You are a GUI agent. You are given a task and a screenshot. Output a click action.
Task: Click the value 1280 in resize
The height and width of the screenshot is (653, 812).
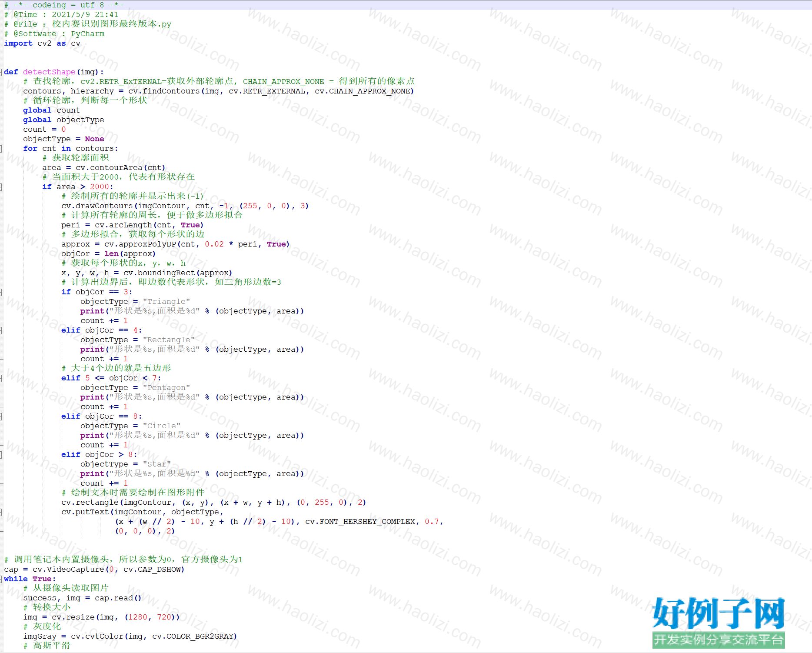pyautogui.click(x=138, y=617)
